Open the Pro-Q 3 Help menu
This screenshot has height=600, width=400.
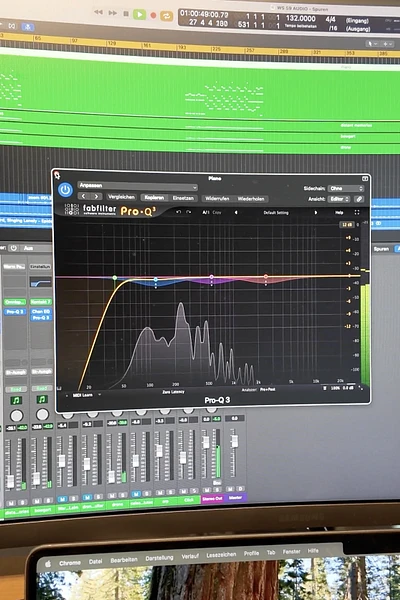click(339, 212)
